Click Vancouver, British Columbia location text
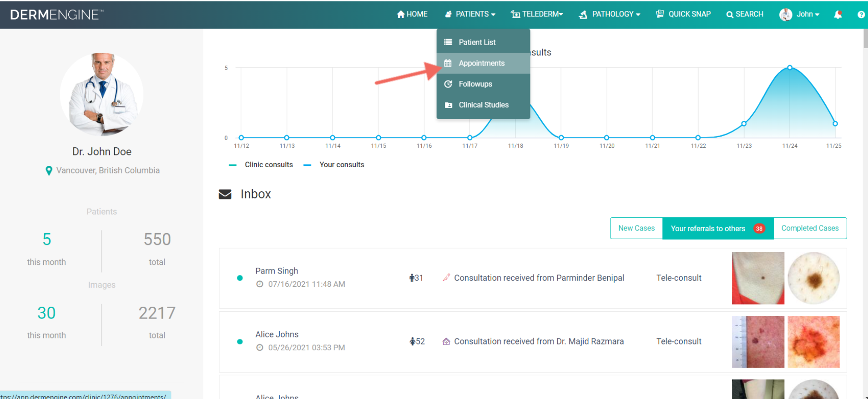This screenshot has height=399, width=868. coord(108,170)
